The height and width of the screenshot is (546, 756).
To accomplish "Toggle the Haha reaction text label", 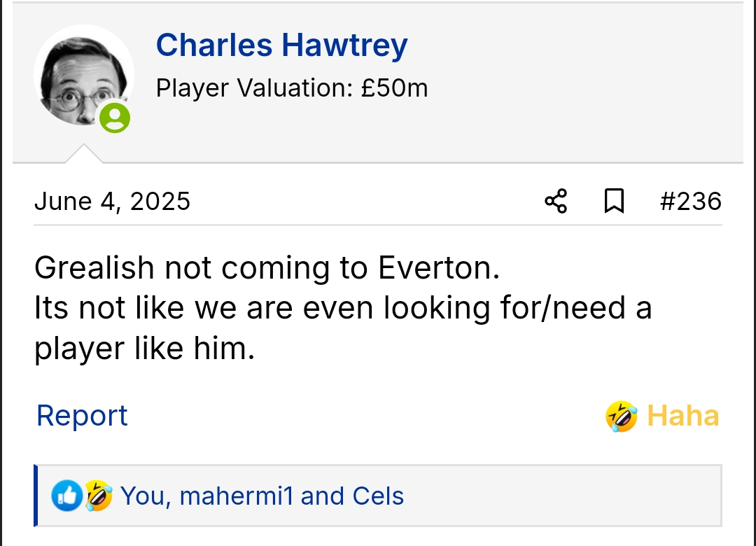I will click(x=682, y=416).
